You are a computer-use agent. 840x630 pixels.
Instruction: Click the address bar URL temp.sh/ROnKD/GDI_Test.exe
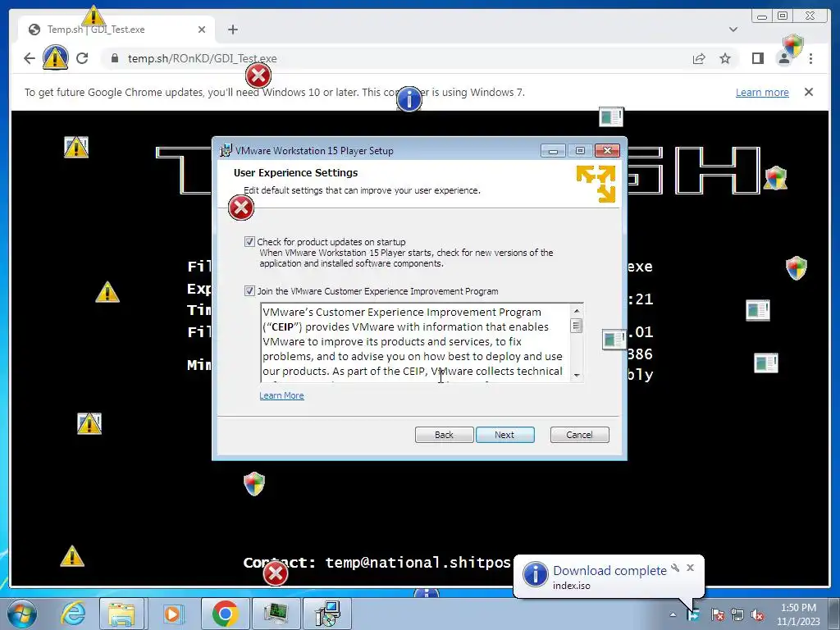202,58
